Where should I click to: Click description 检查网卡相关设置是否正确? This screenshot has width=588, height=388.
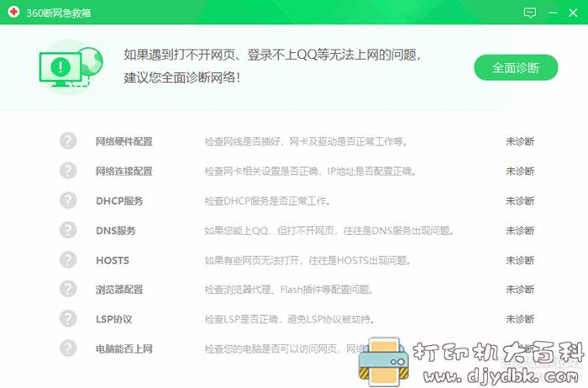pyautogui.click(x=310, y=171)
